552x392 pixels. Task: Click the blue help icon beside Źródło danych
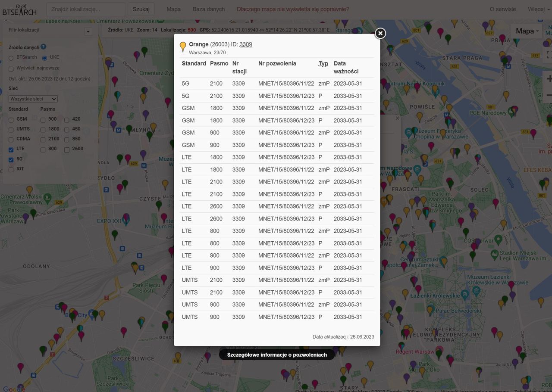44,47
